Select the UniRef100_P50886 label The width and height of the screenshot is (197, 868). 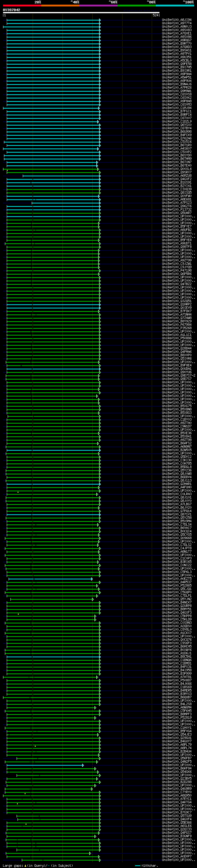[x=177, y=338]
